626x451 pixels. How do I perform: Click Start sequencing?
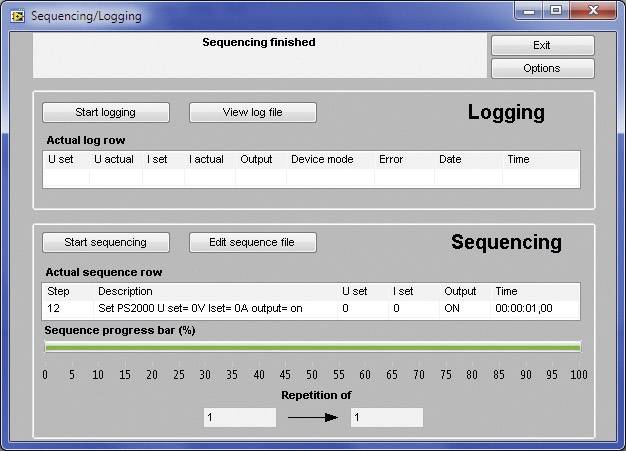coord(106,243)
